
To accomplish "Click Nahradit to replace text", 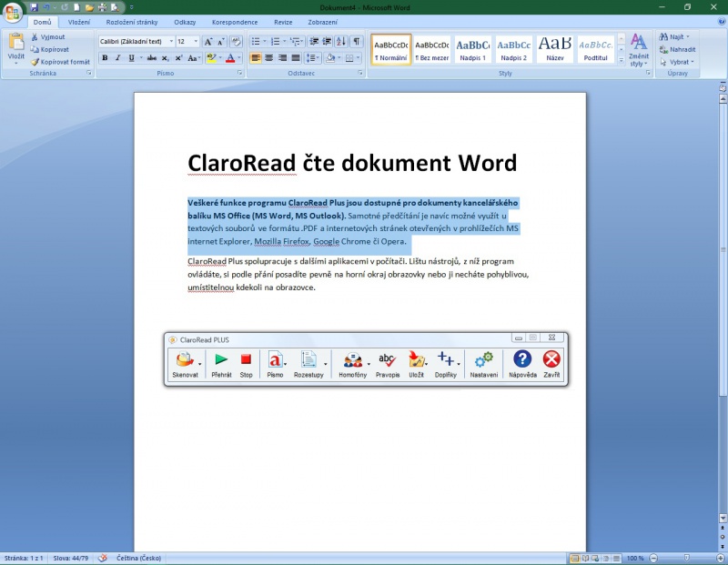I will point(677,49).
